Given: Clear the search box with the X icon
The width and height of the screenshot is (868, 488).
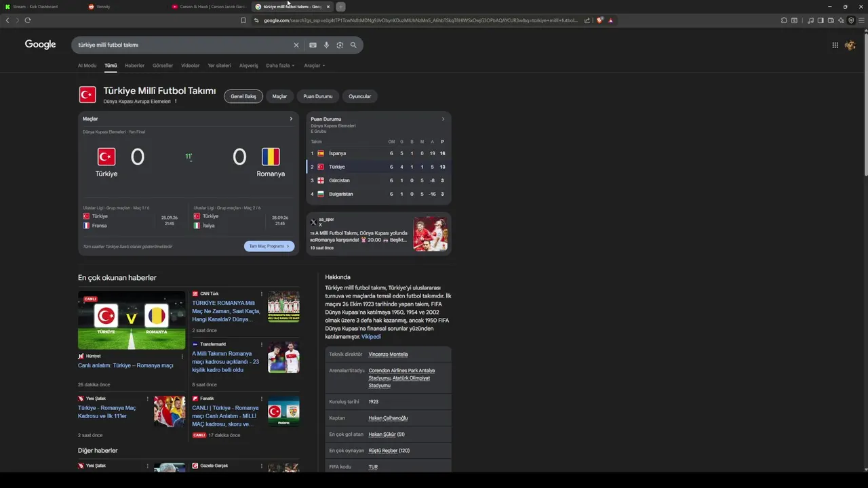Looking at the screenshot, I should pos(296,45).
